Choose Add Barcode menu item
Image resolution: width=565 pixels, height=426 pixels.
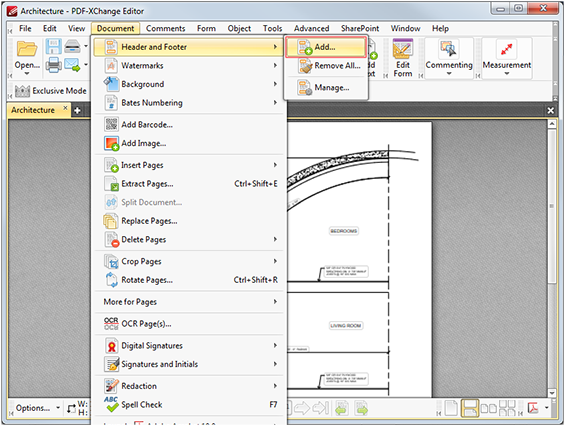[x=189, y=125]
